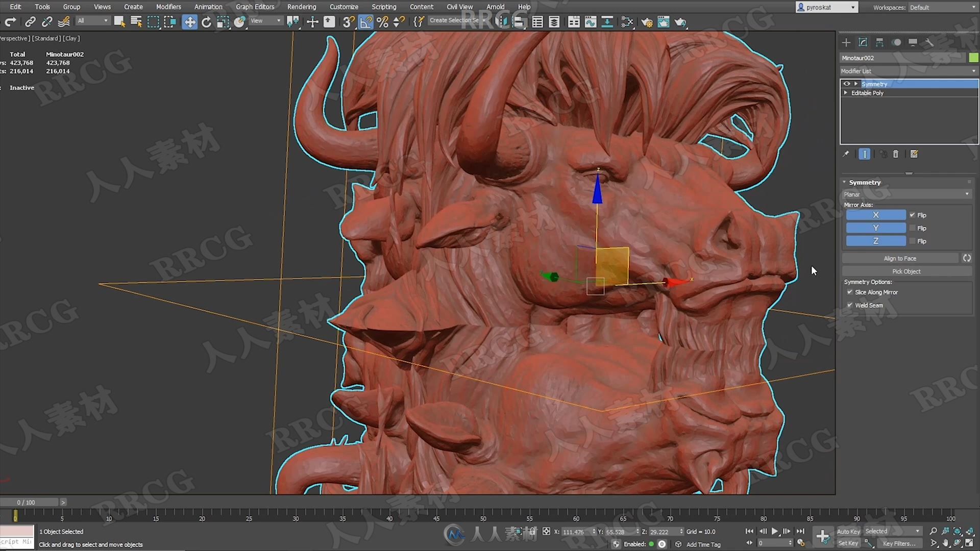Toggle the Slice Along Mirror checkbox
Image resolution: width=980 pixels, height=551 pixels.
(x=850, y=292)
